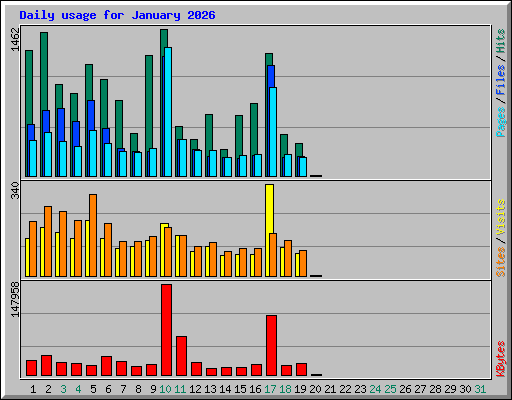
Task: Select green weekend day label 4
Action: [x=78, y=389]
